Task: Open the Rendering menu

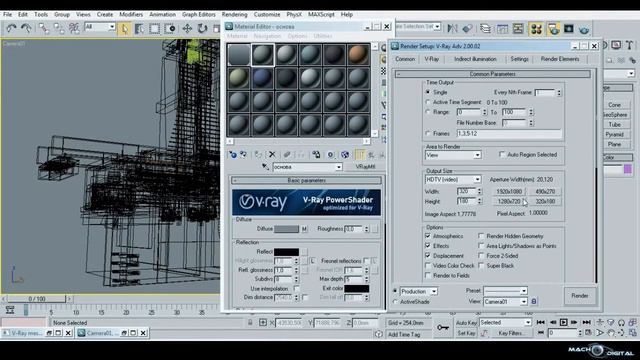Action: click(234, 14)
